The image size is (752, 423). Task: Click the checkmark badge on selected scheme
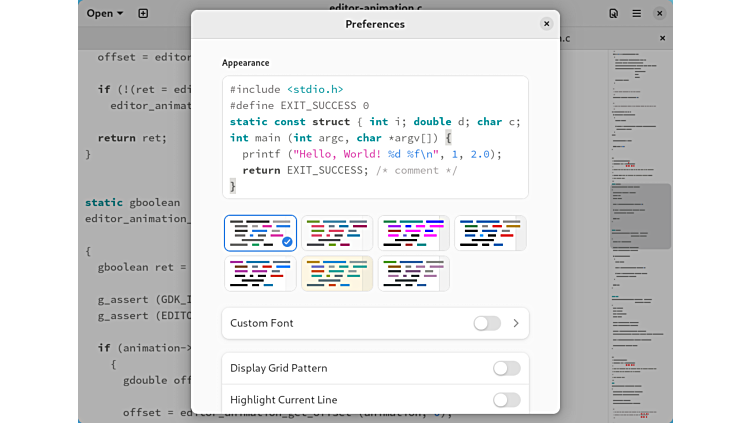(x=287, y=241)
